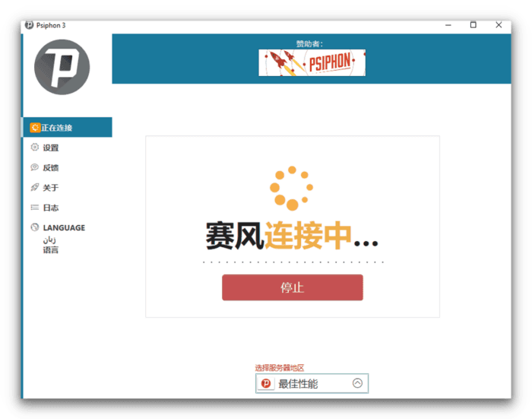Switch to the 正在连接 tab
This screenshot has height=419, width=532.
67,128
